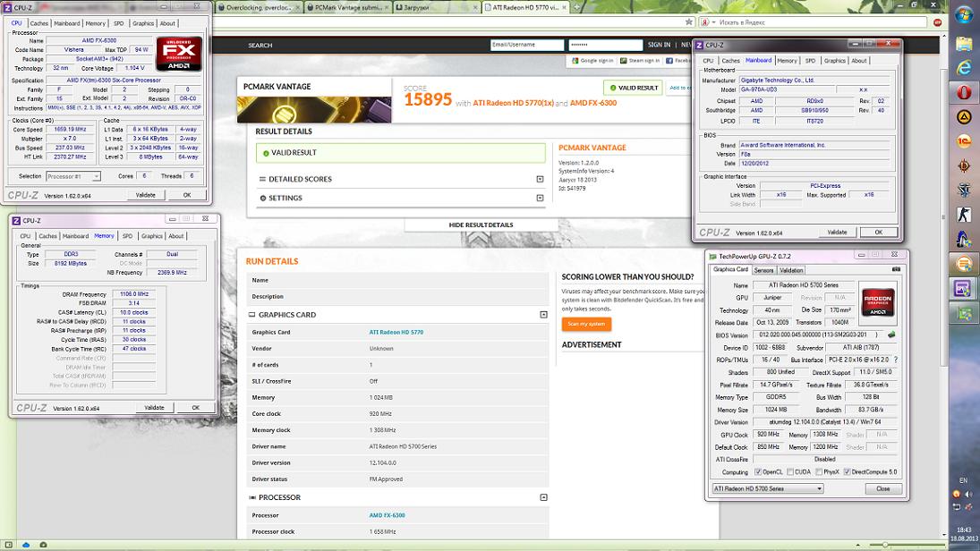
Task: Click OK in the CPU-Z Memory window
Action: [196, 408]
